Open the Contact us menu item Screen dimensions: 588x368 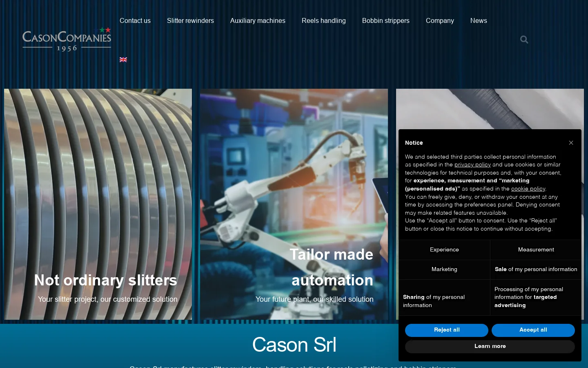135,20
